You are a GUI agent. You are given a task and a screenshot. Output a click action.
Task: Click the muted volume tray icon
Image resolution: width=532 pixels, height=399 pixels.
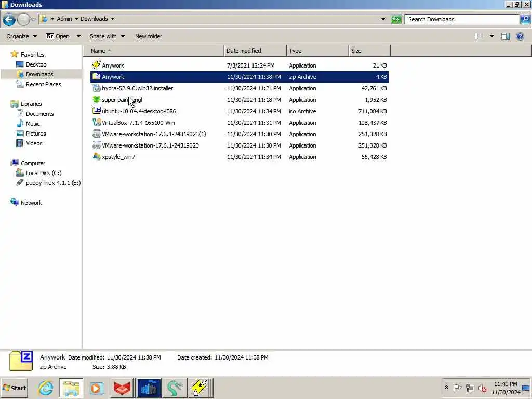point(482,388)
